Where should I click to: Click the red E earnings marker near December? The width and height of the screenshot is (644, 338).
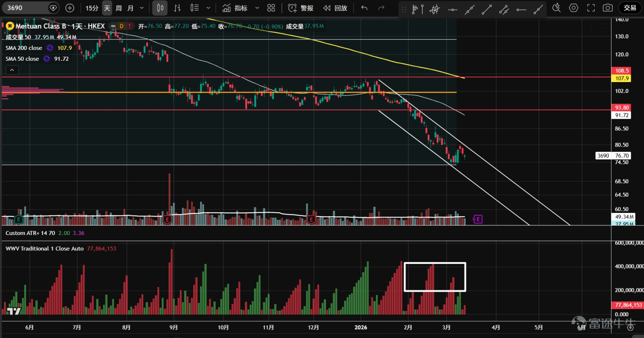pos(311,219)
